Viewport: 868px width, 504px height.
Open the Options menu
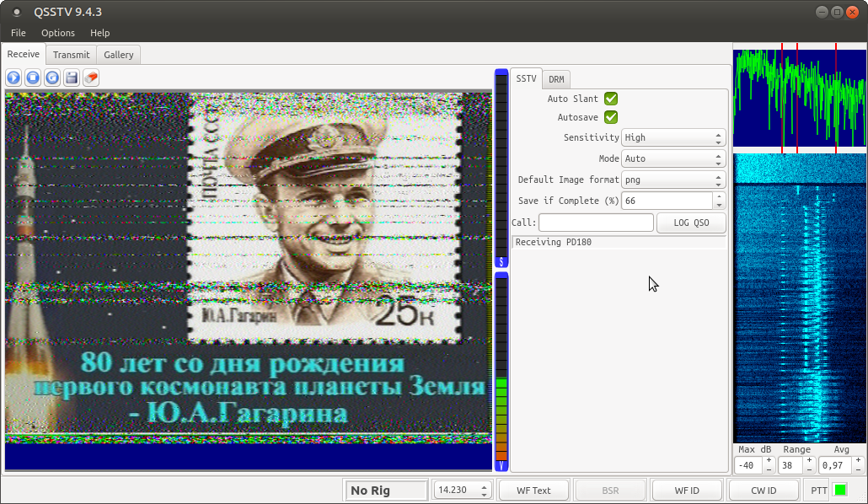(58, 33)
